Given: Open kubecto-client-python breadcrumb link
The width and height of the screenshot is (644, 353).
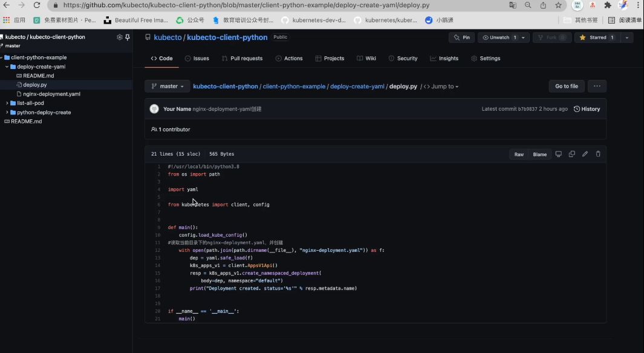Looking at the screenshot, I should pos(224,86).
